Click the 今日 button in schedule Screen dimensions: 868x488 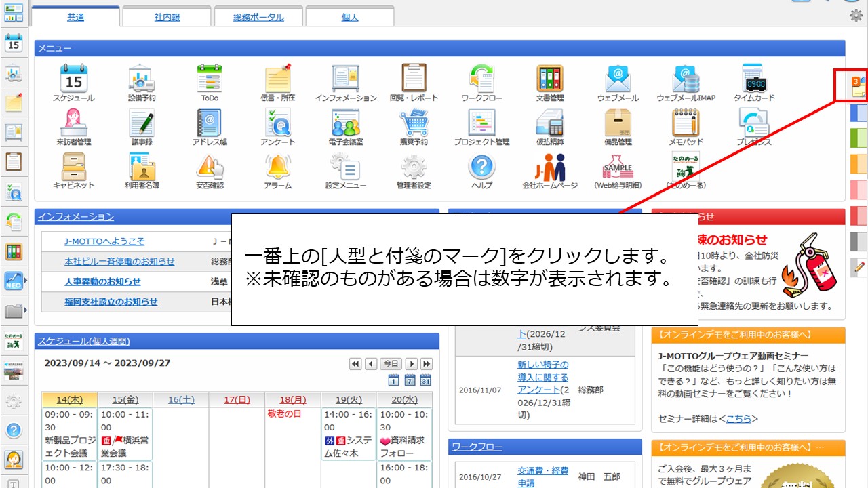point(390,364)
